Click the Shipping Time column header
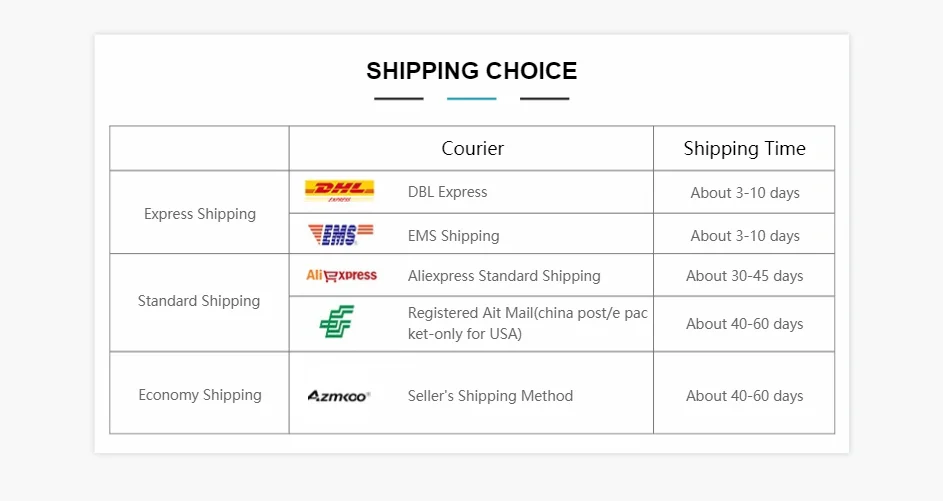Viewport: 943px width, 501px height. (745, 149)
